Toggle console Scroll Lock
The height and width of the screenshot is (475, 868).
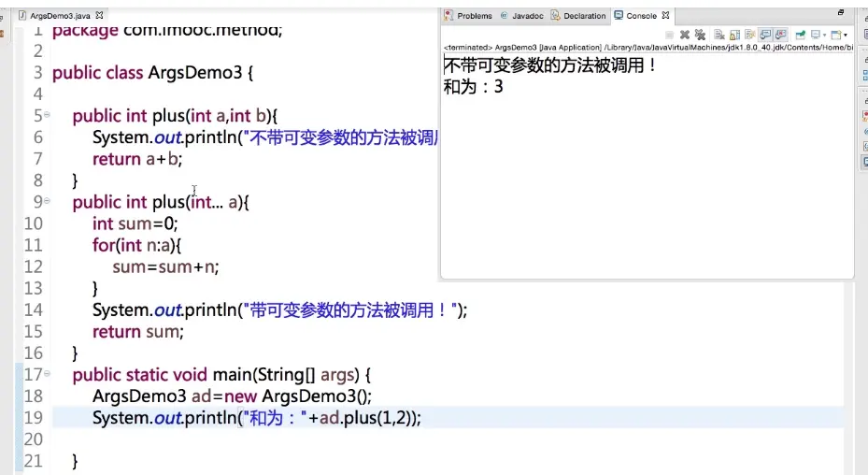coord(734,35)
